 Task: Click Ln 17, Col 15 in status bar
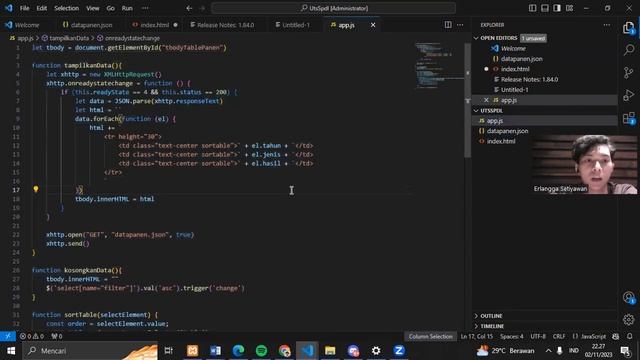tap(476, 336)
